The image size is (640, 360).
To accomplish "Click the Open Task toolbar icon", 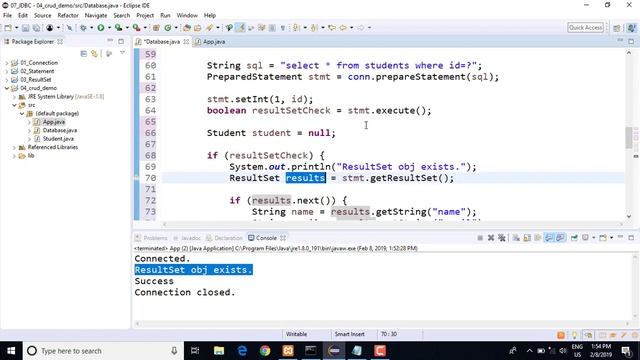I will pos(198,28).
